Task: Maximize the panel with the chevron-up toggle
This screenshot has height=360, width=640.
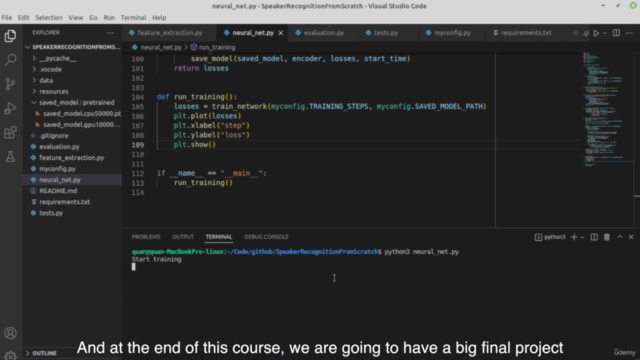Action: coord(620,237)
